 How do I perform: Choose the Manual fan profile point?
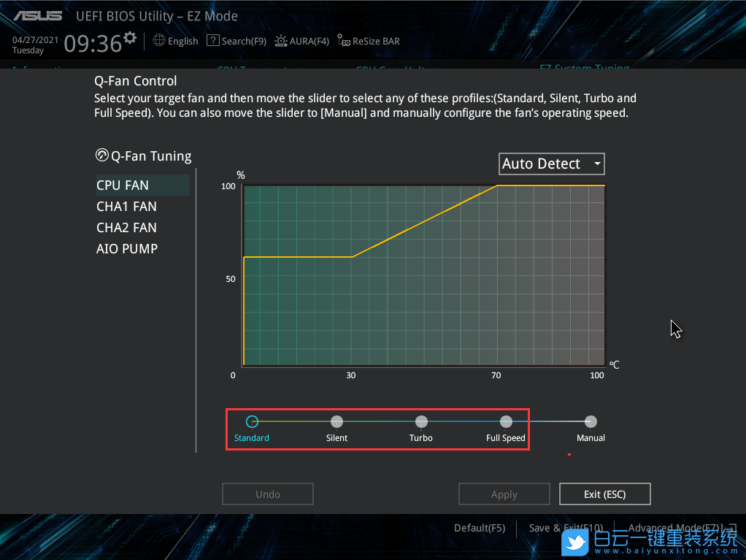[x=591, y=421]
